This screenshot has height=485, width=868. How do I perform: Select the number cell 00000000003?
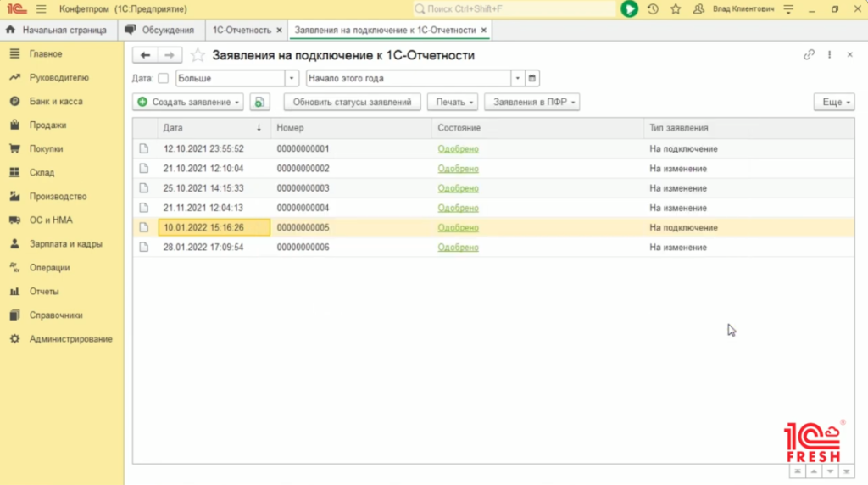point(352,188)
